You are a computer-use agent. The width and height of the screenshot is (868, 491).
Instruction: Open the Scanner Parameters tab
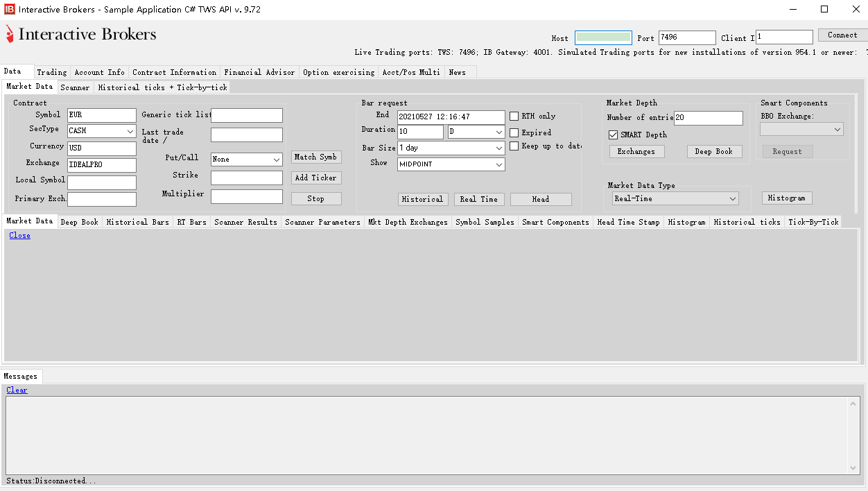tap(322, 222)
